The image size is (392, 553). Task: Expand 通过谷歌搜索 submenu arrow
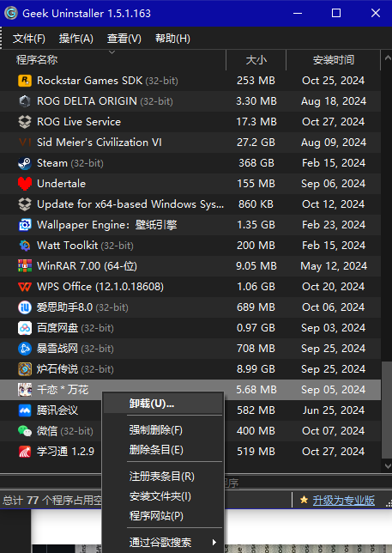[x=214, y=542]
